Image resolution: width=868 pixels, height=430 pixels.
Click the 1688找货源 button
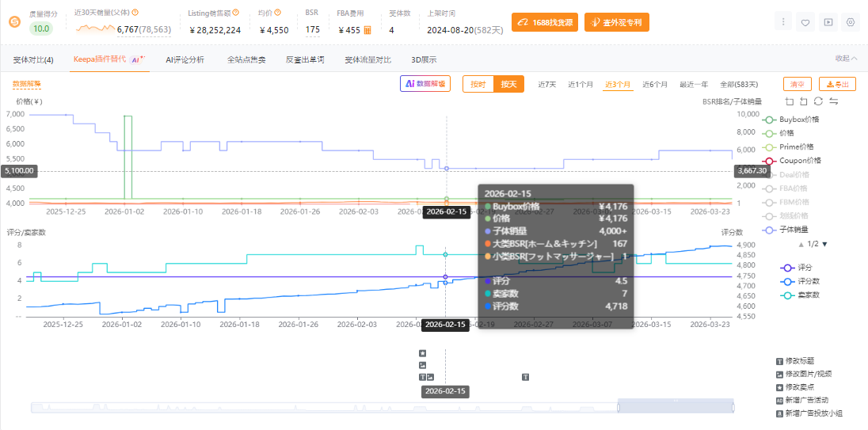[544, 22]
